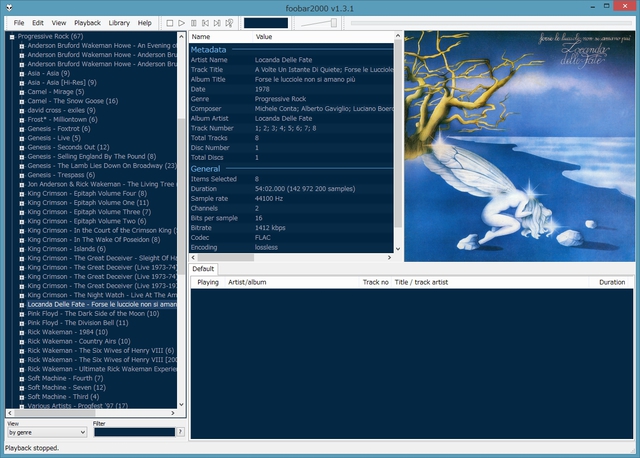Click the Random playback toolbar icon
The width and height of the screenshot is (640, 458).
coord(230,22)
